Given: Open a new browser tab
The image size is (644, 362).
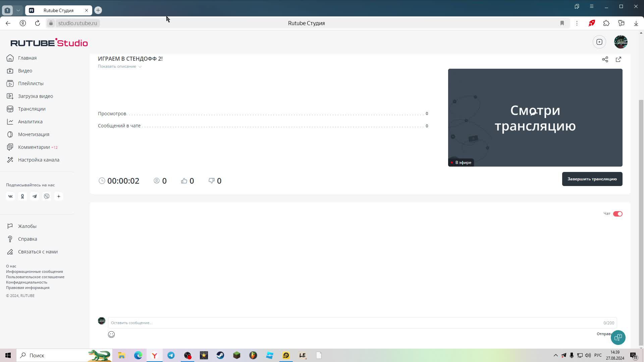Looking at the screenshot, I should pyautogui.click(x=98, y=10).
